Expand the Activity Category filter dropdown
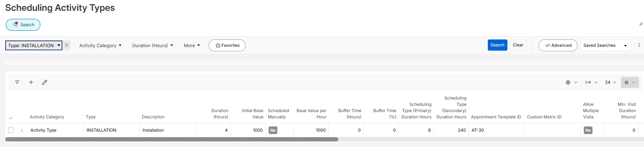The height and width of the screenshot is (147, 644). tap(100, 45)
